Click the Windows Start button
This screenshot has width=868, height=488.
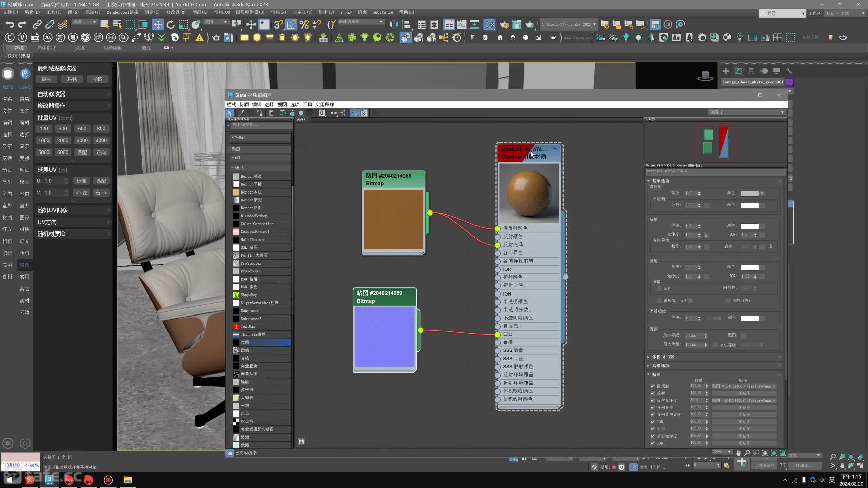[x=9, y=480]
